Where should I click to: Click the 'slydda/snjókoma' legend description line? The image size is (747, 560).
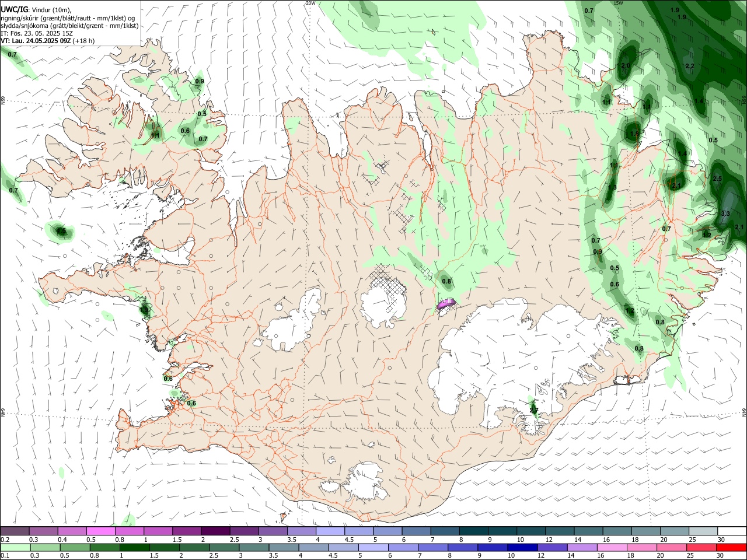[x=69, y=26]
